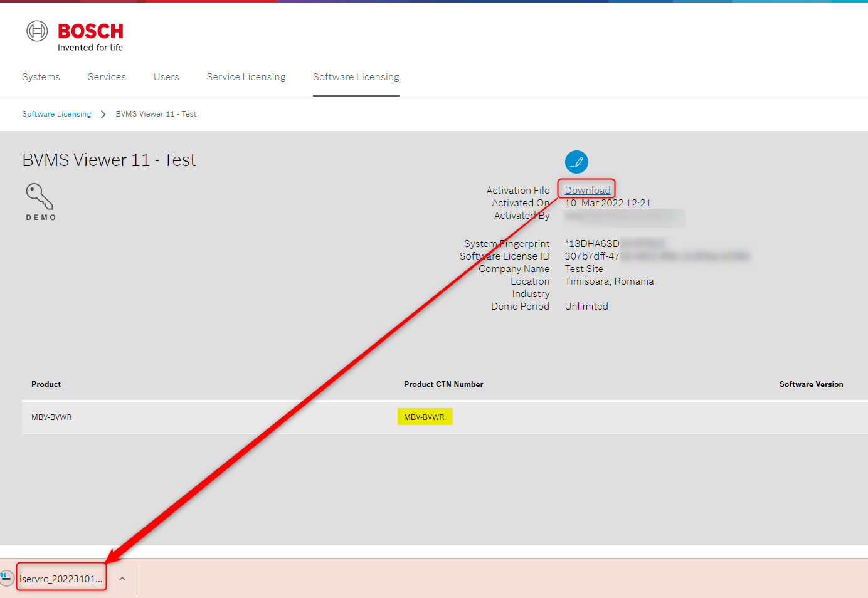Go to the Users tab
Image resolution: width=868 pixels, height=598 pixels.
coord(166,77)
